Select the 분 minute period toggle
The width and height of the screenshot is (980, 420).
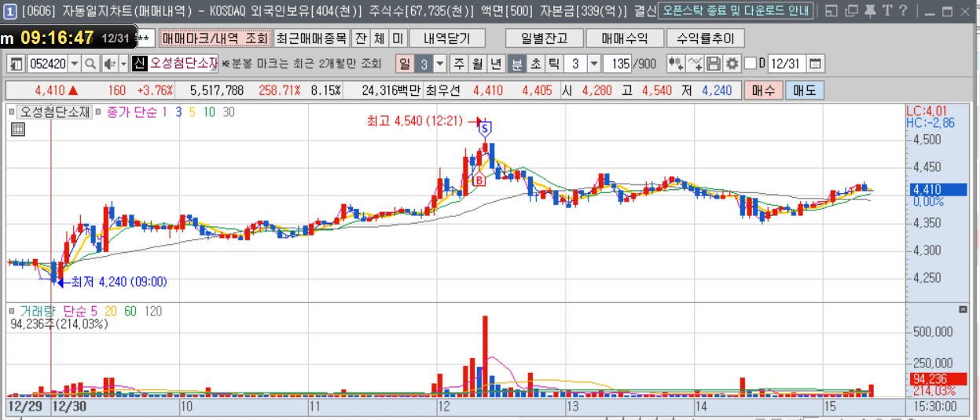(x=516, y=64)
